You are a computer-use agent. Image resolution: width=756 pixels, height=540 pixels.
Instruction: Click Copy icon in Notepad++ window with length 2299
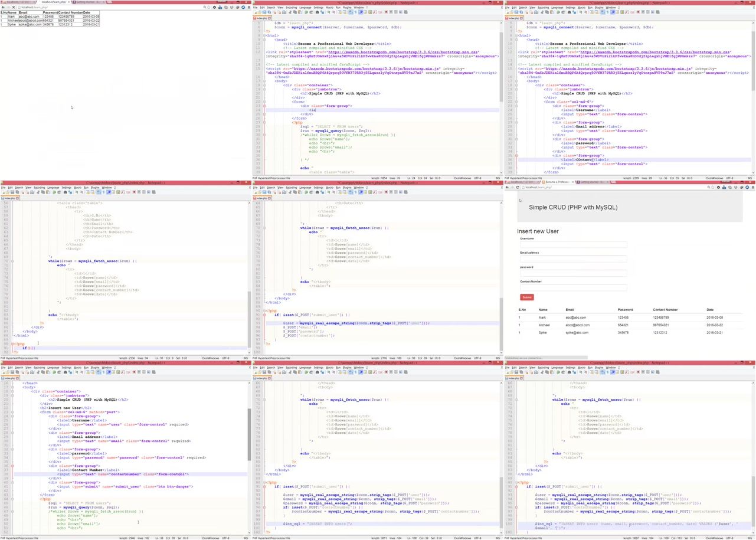point(547,12)
